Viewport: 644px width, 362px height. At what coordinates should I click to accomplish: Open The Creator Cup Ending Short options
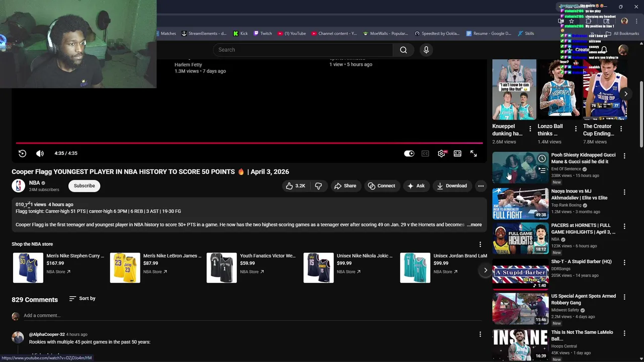click(x=621, y=129)
